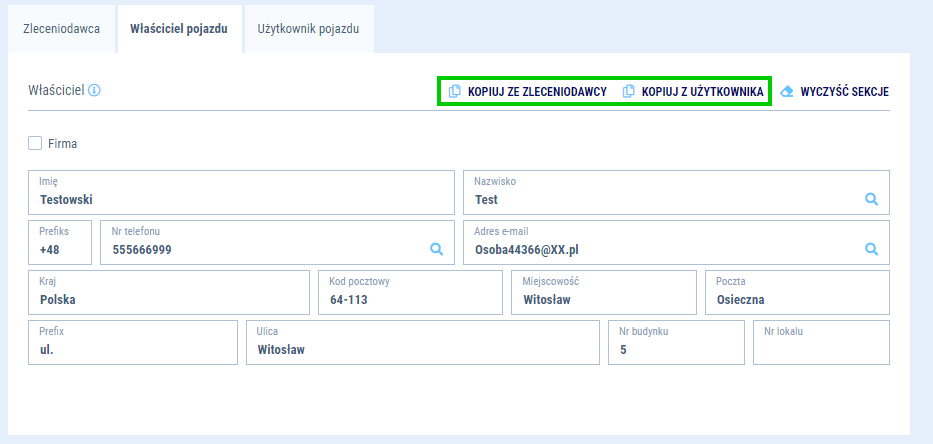Enable the Firma checkbox
933x444 pixels.
pyautogui.click(x=35, y=144)
